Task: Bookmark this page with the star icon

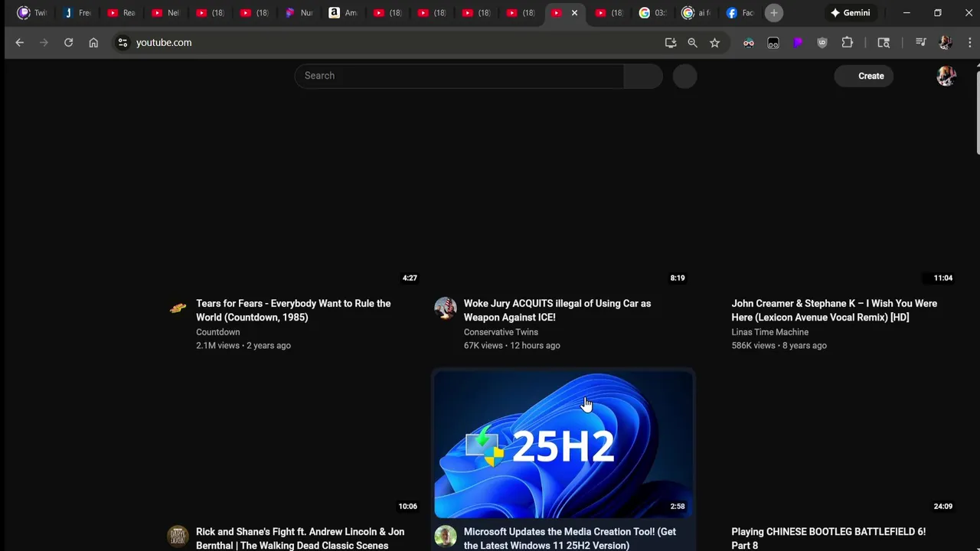Action: click(714, 43)
